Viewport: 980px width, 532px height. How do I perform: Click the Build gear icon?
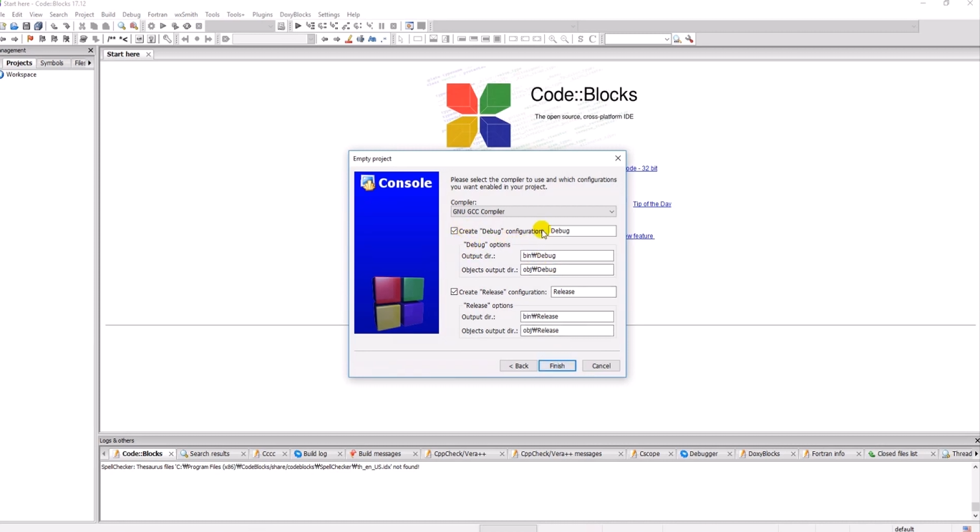151,26
